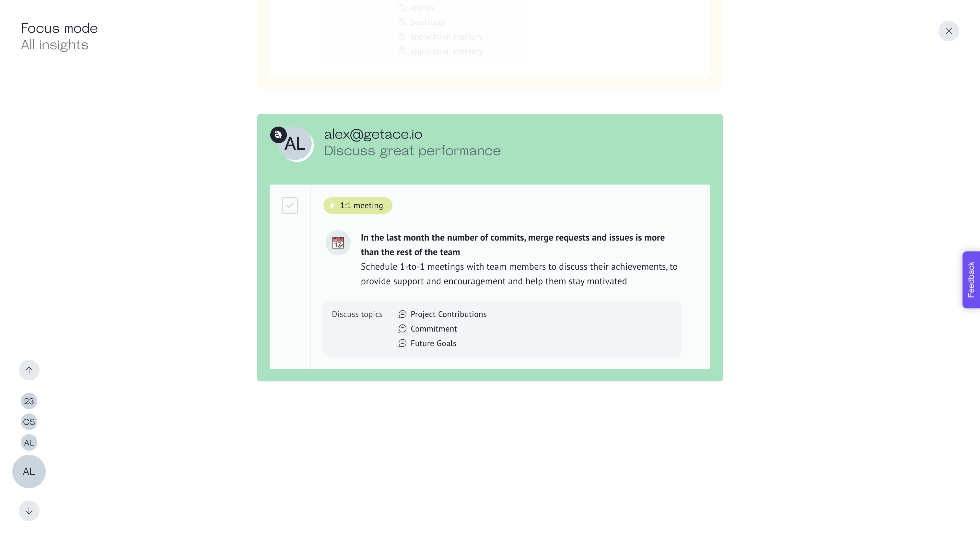Click the Future Goals chat icon
The height and width of the screenshot is (542, 980).
[x=402, y=343]
